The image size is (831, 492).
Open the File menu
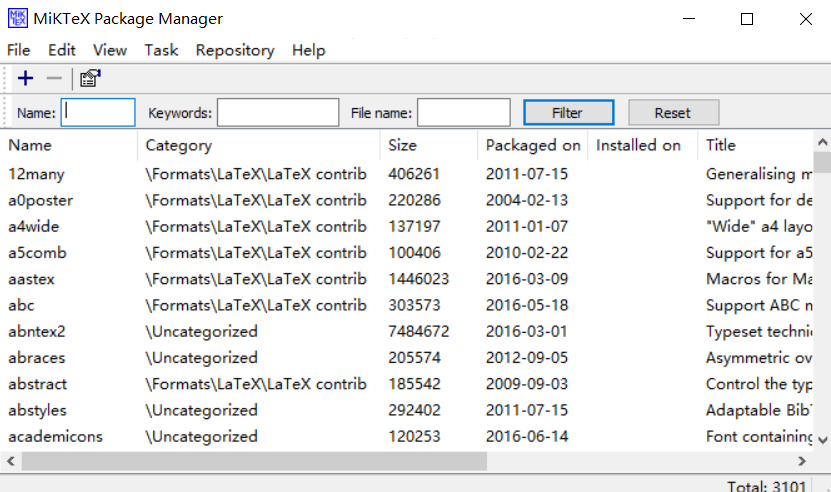(x=19, y=50)
